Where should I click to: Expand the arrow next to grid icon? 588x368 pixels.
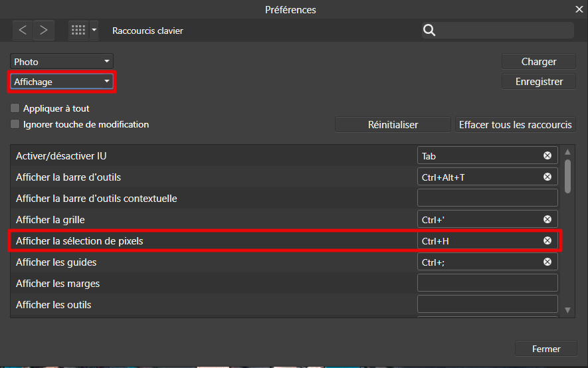click(x=94, y=30)
